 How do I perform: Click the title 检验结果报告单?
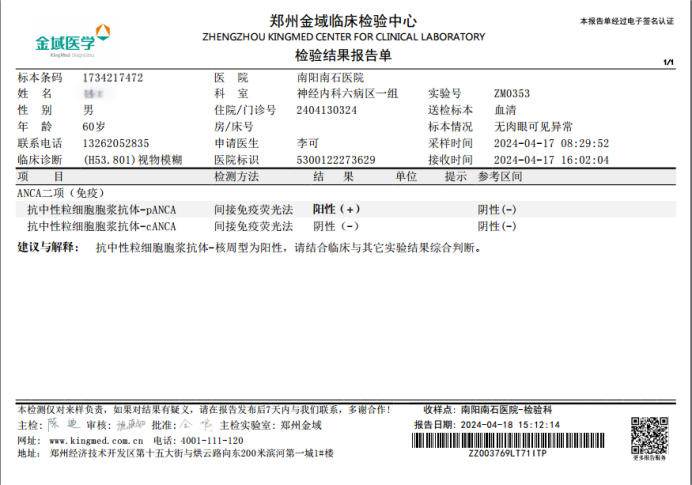[x=343, y=56]
